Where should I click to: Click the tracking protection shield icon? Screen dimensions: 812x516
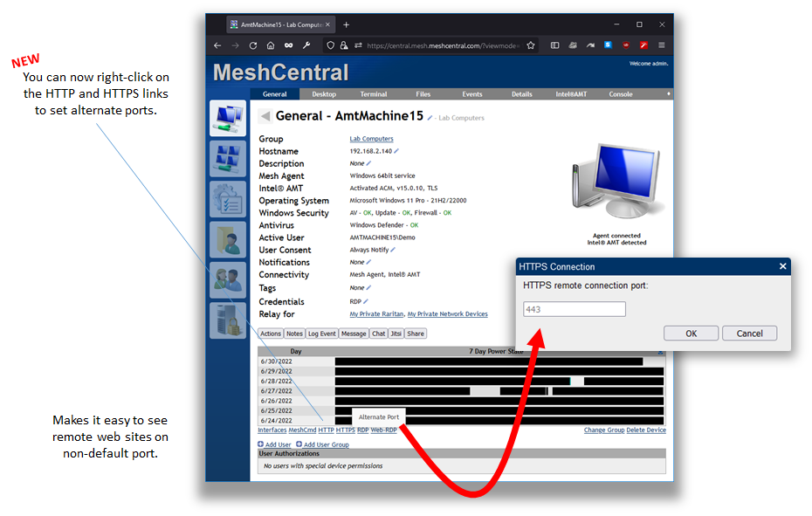tap(330, 45)
